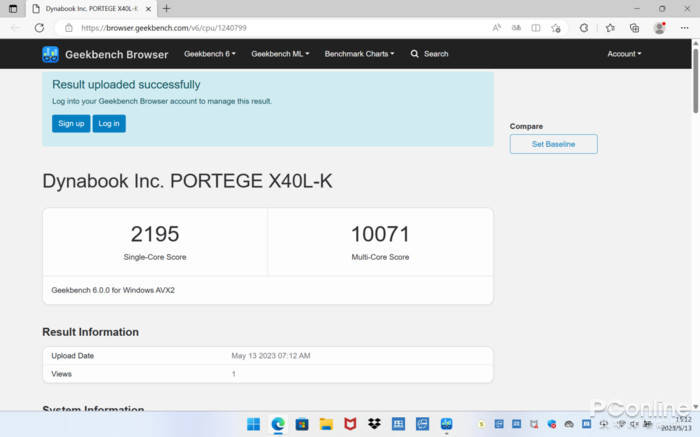The width and height of the screenshot is (700, 437).
Task: Click the browser back arrow
Action: coord(15,28)
